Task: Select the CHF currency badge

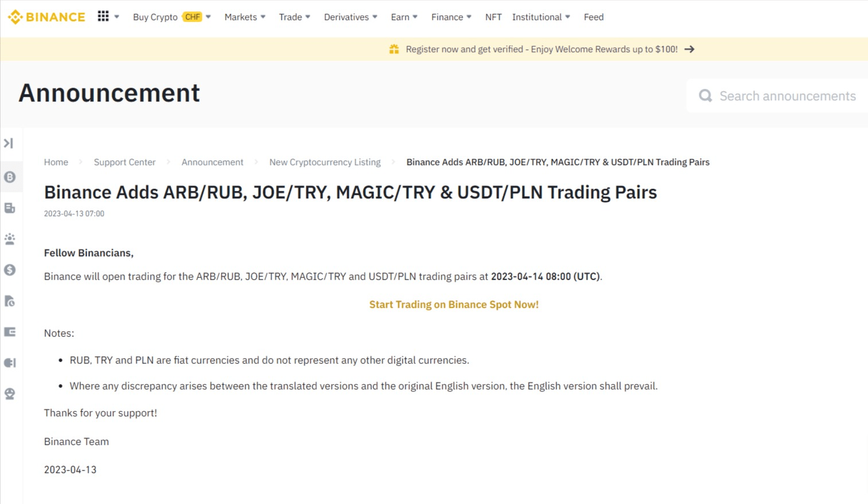Action: tap(192, 17)
